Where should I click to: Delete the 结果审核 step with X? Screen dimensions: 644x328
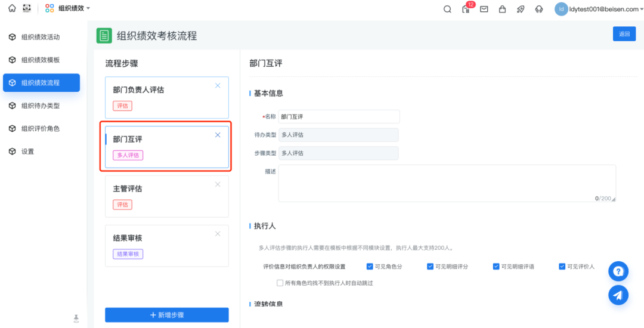(x=218, y=234)
